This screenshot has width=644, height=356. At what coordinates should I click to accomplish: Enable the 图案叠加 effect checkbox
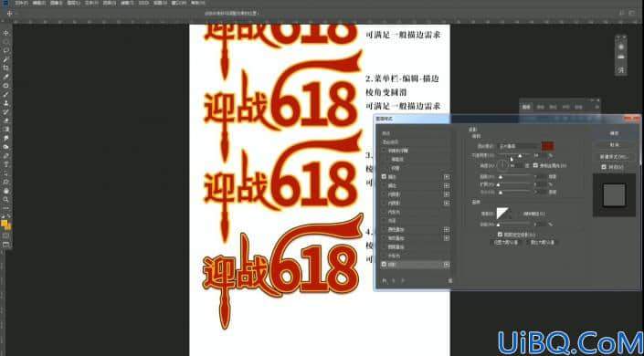coord(384,246)
